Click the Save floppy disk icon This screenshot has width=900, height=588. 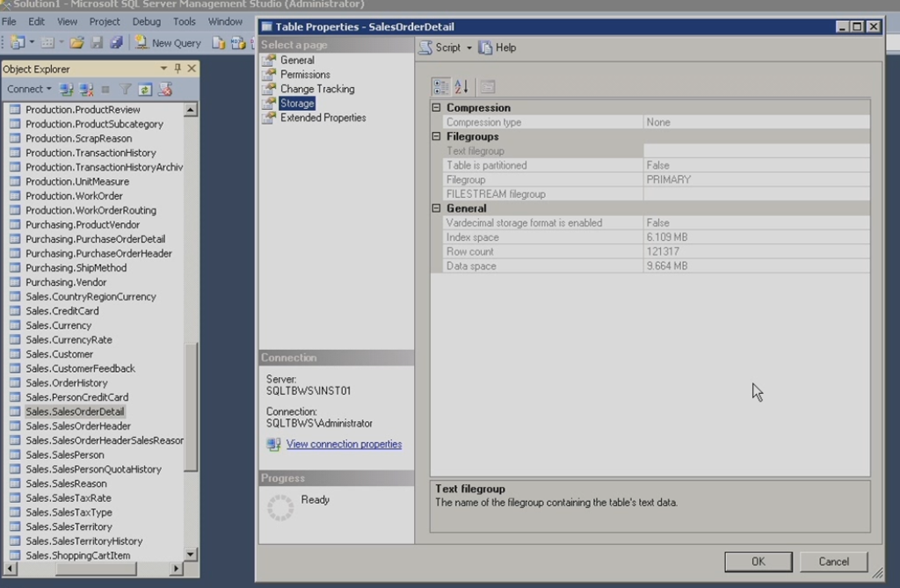pos(97,42)
